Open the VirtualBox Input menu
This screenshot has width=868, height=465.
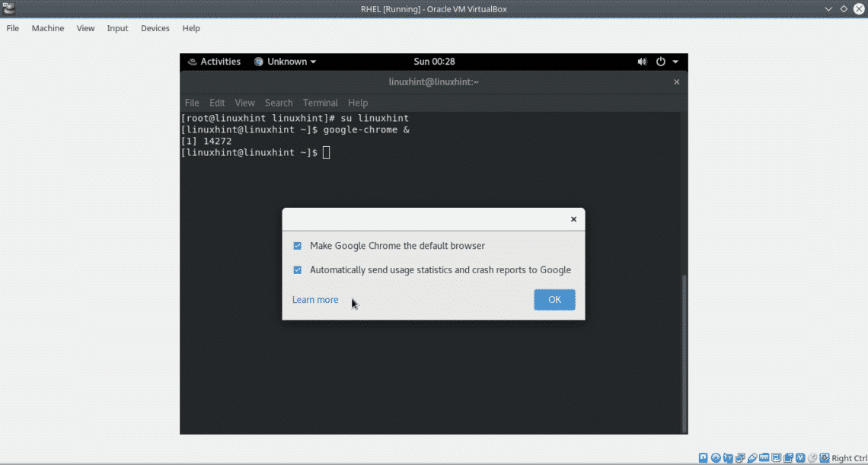pos(117,28)
